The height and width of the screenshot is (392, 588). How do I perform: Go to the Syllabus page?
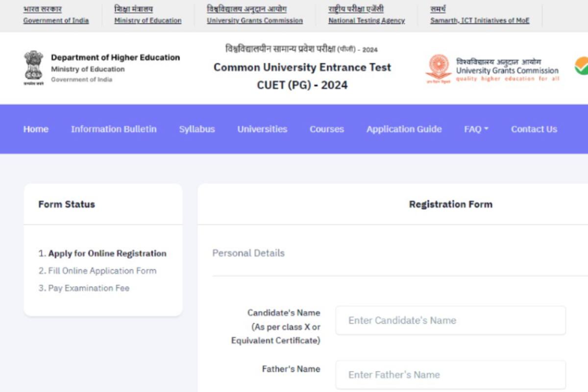197,129
